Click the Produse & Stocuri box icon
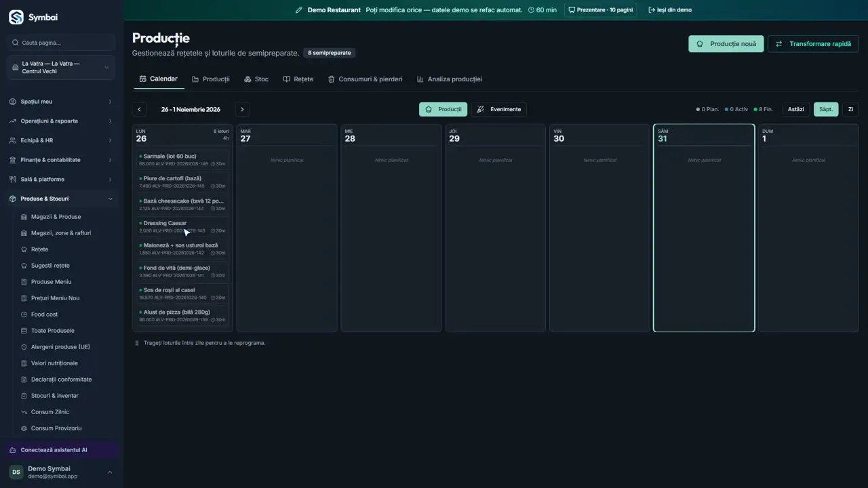This screenshot has height=488, width=868. pyautogui.click(x=13, y=199)
